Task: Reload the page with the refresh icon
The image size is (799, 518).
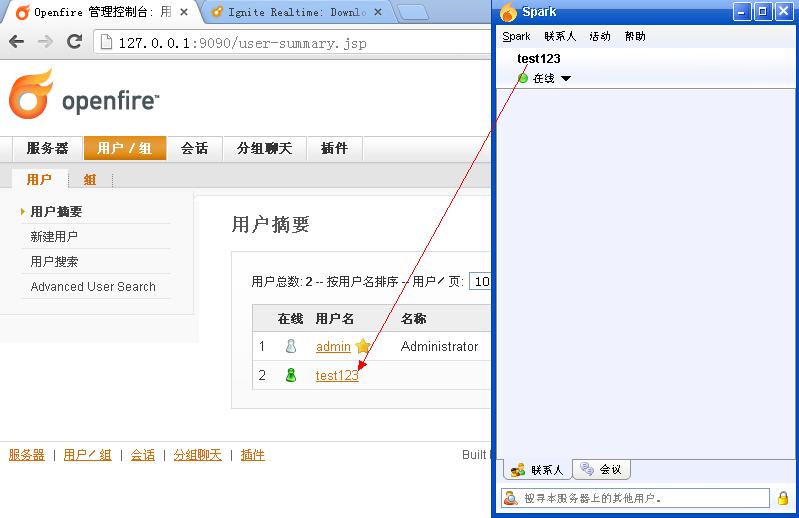Action: (x=74, y=42)
